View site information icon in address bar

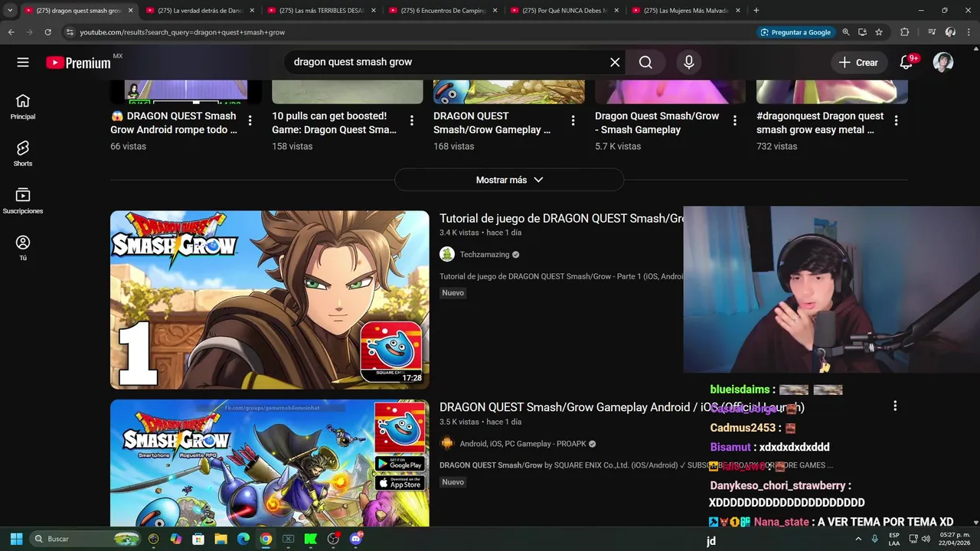pos(70,32)
